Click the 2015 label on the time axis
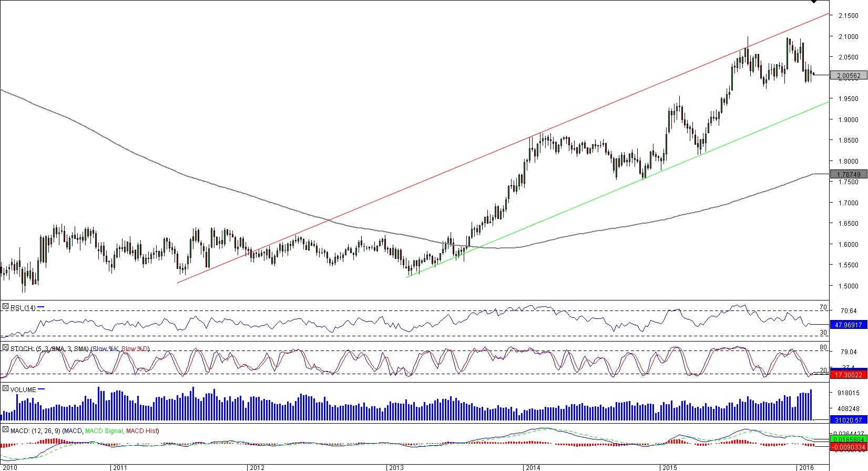 669,467
